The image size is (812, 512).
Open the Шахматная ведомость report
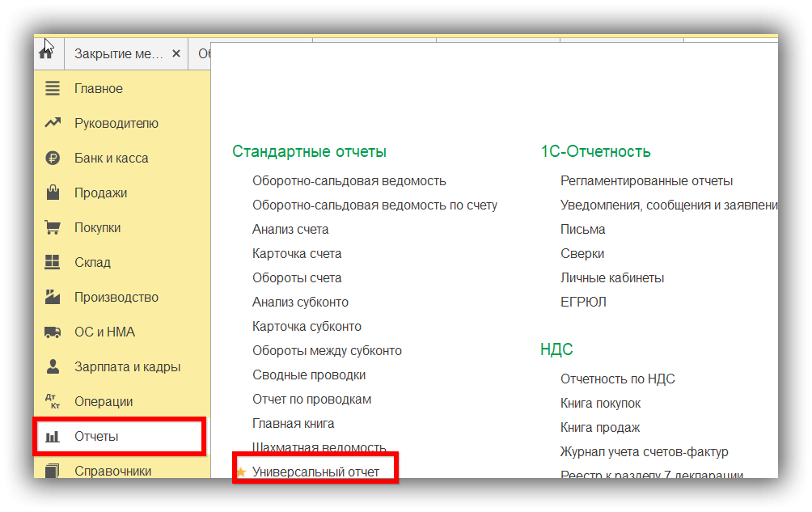click(x=319, y=446)
